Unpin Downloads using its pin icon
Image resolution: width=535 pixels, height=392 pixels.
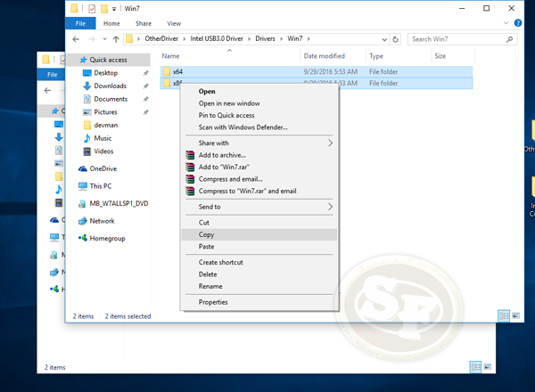tap(145, 86)
